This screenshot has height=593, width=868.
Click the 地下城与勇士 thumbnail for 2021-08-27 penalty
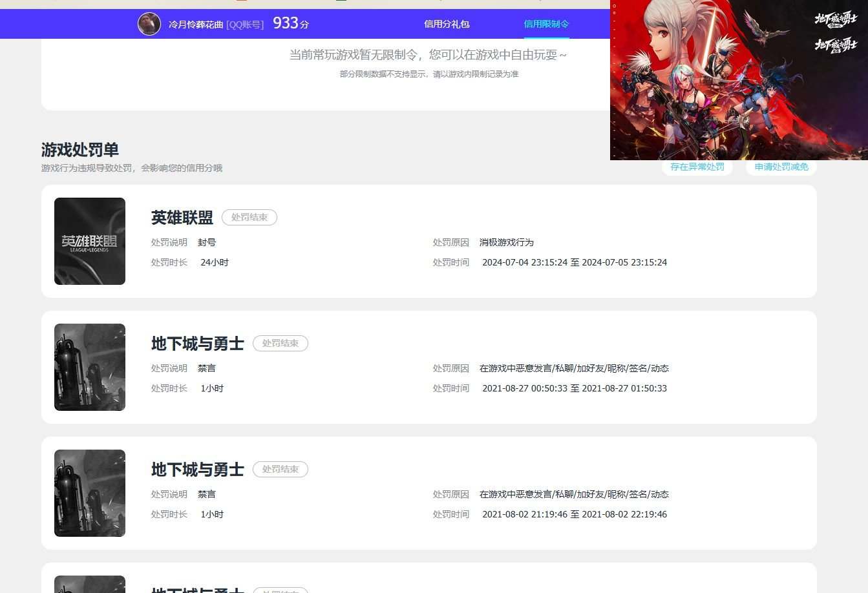coord(90,367)
